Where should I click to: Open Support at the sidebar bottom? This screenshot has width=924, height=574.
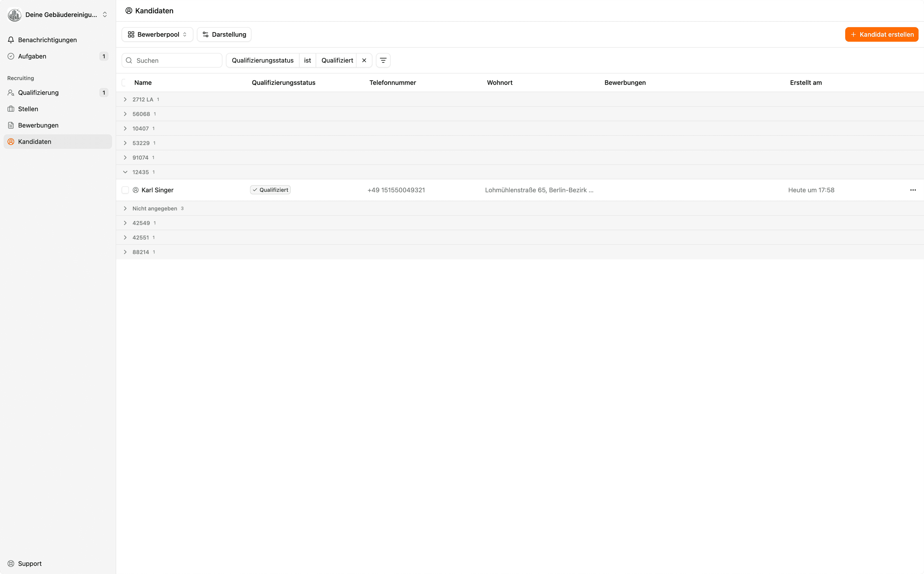tap(30, 563)
